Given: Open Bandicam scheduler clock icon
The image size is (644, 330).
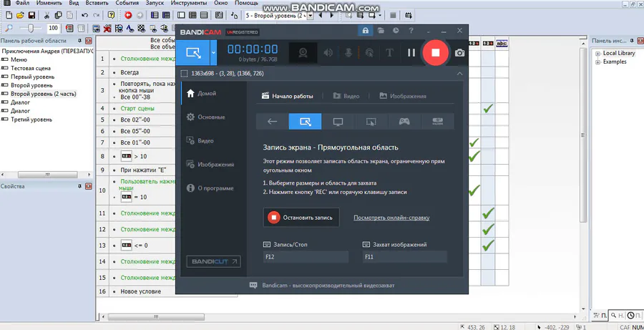Looking at the screenshot, I should (396, 30).
